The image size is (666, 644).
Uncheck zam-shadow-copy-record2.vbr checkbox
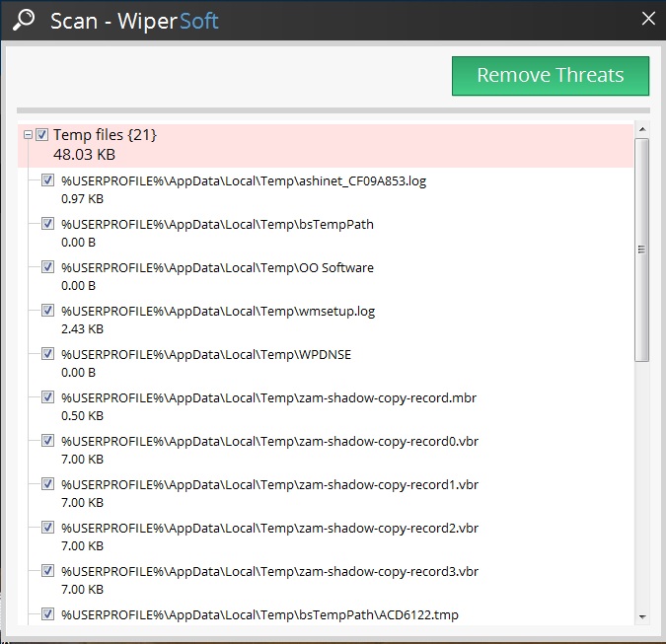click(x=47, y=528)
